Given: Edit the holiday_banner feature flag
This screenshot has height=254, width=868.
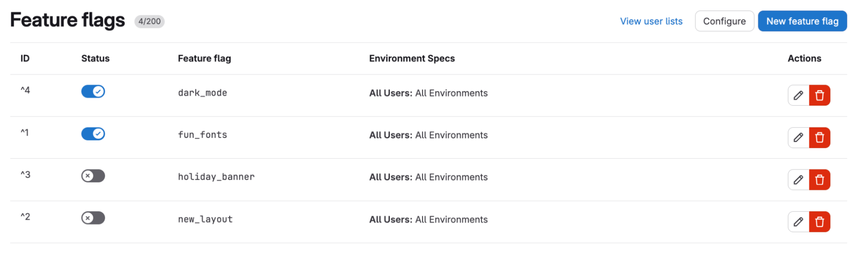Looking at the screenshot, I should tap(798, 179).
